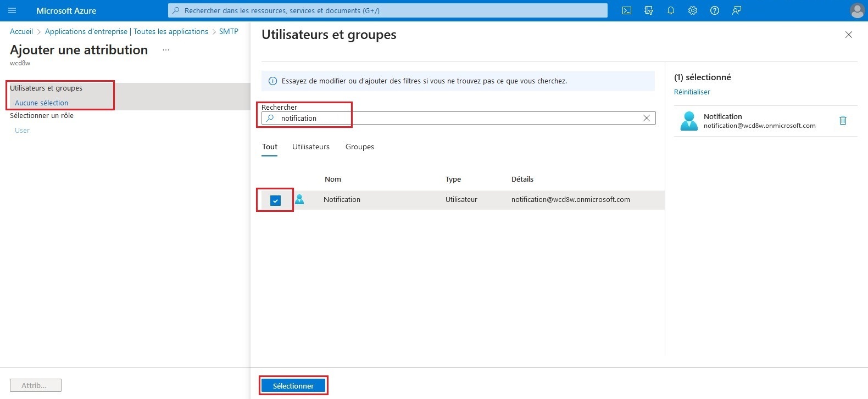Open the account avatar menu
Screen dimensions: 868x399
coord(857,10)
